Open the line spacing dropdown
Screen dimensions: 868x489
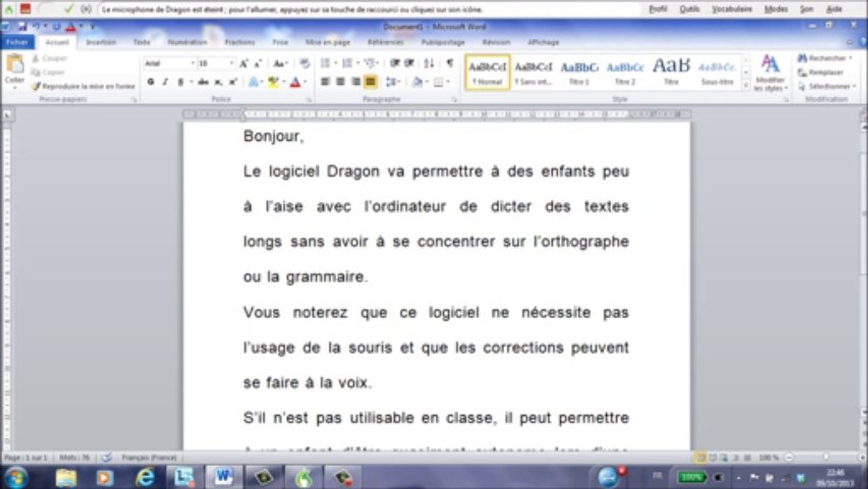(x=393, y=82)
